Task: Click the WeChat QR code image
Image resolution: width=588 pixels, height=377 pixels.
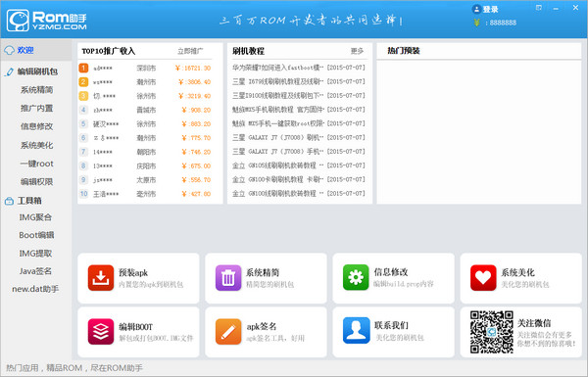Action: click(492, 332)
